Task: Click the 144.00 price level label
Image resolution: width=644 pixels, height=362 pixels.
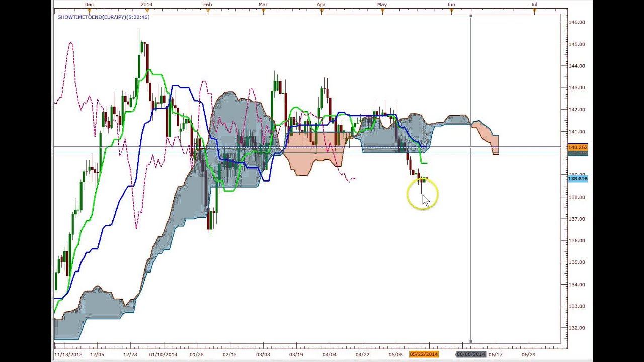Action: [576, 66]
